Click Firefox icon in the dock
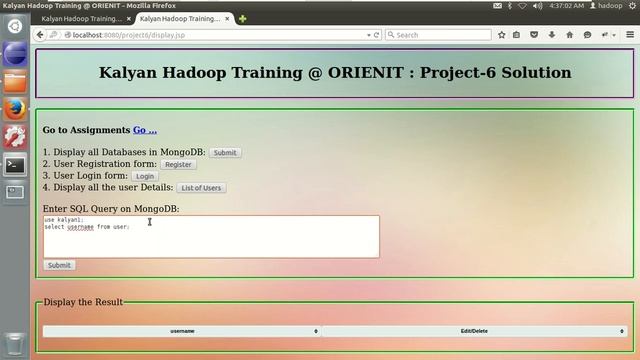 pos(15,109)
